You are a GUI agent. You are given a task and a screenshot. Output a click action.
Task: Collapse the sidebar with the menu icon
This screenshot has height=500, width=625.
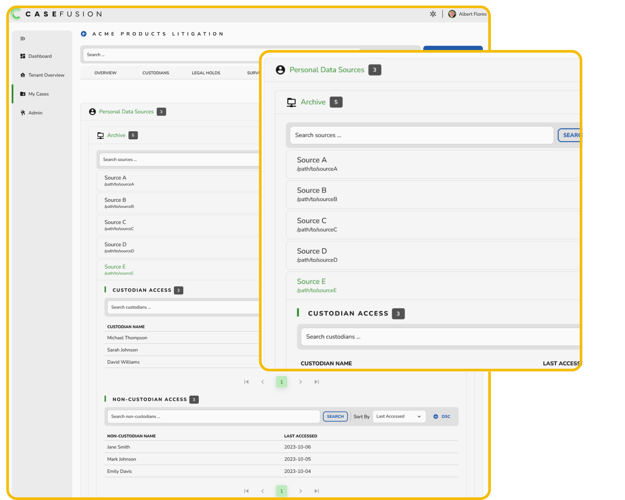23,39
